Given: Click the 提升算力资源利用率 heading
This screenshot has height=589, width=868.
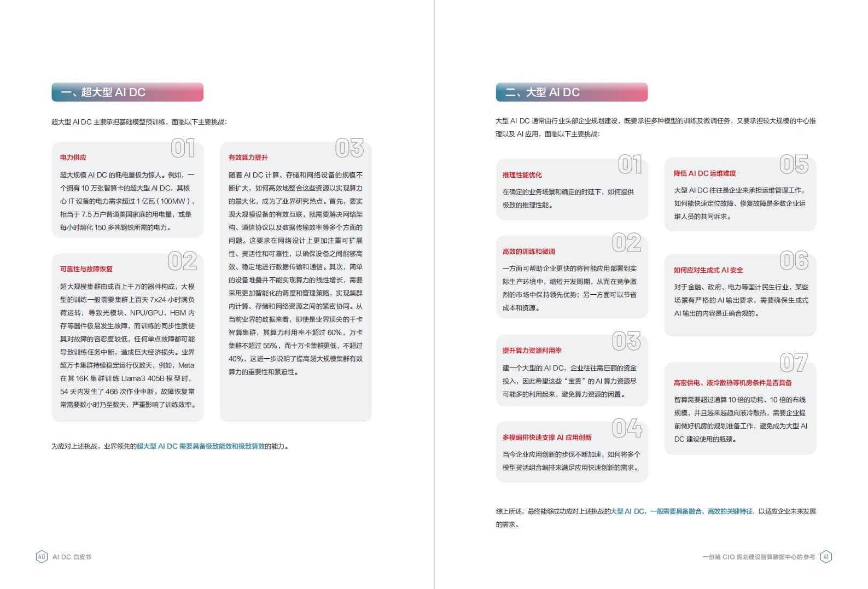Looking at the screenshot, I should (x=532, y=351).
